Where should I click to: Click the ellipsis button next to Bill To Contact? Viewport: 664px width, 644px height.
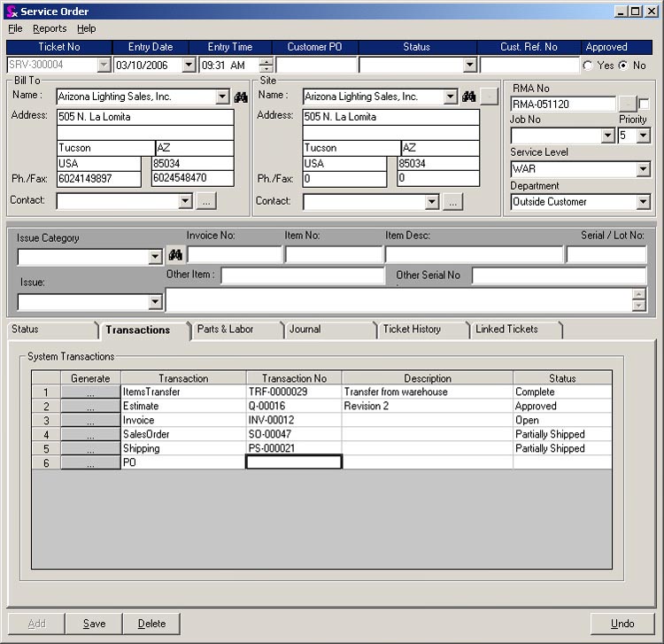point(205,201)
